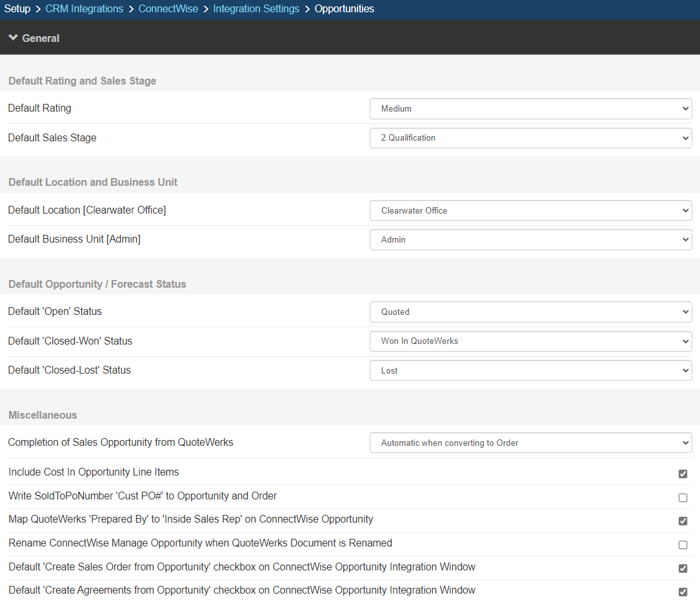This screenshot has height=602, width=700.
Task: Open Integration Settings breadcrumb link
Action: pyautogui.click(x=256, y=9)
